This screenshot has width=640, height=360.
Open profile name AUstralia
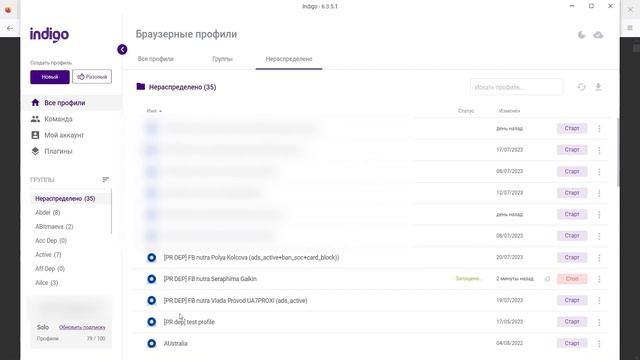pyautogui.click(x=176, y=344)
